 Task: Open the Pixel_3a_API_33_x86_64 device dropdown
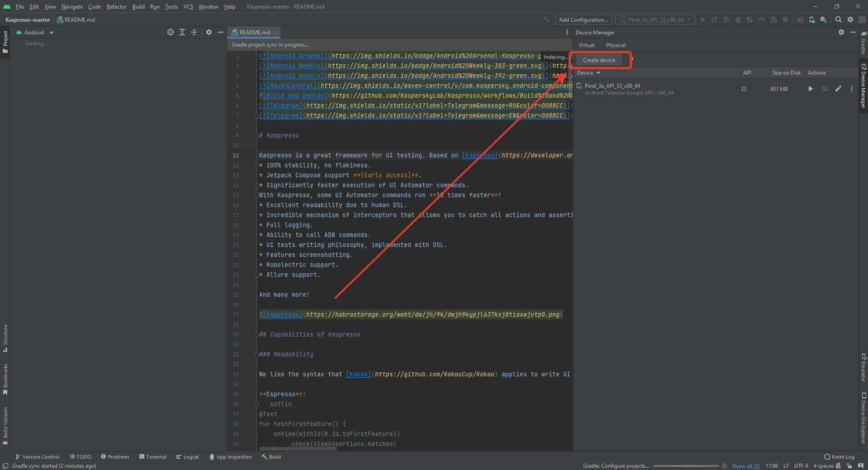point(655,19)
